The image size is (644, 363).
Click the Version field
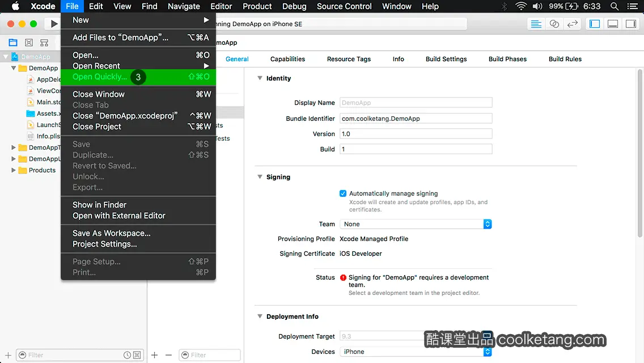[416, 134]
